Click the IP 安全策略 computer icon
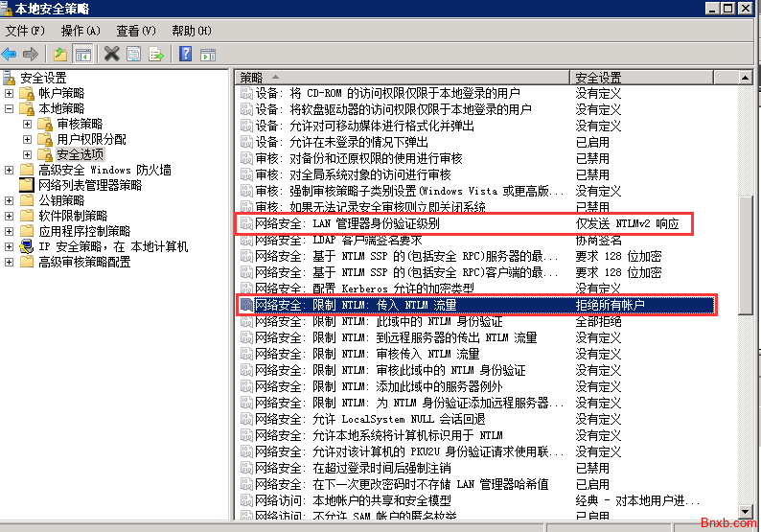Image resolution: width=761 pixels, height=532 pixels. point(26,246)
